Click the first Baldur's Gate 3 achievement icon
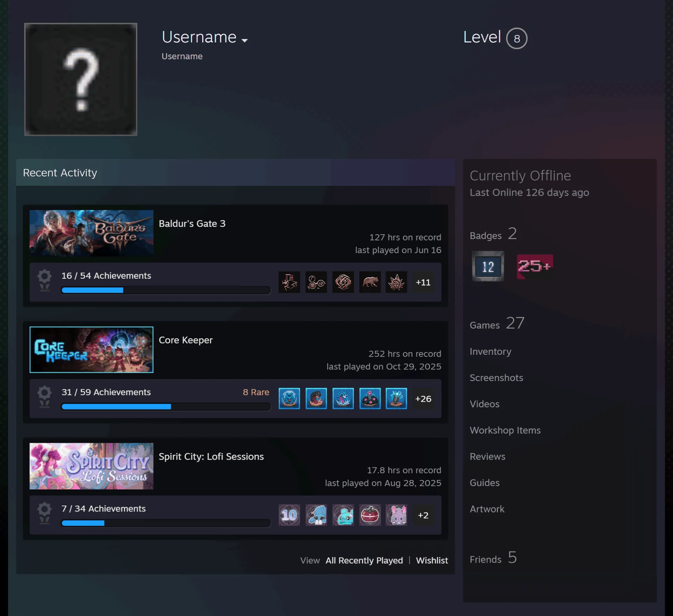This screenshot has height=616, width=673. 289,282
